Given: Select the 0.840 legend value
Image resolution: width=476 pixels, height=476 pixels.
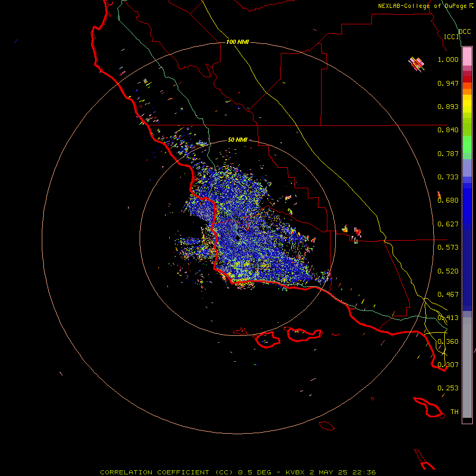Looking at the screenshot, I should (x=448, y=130).
